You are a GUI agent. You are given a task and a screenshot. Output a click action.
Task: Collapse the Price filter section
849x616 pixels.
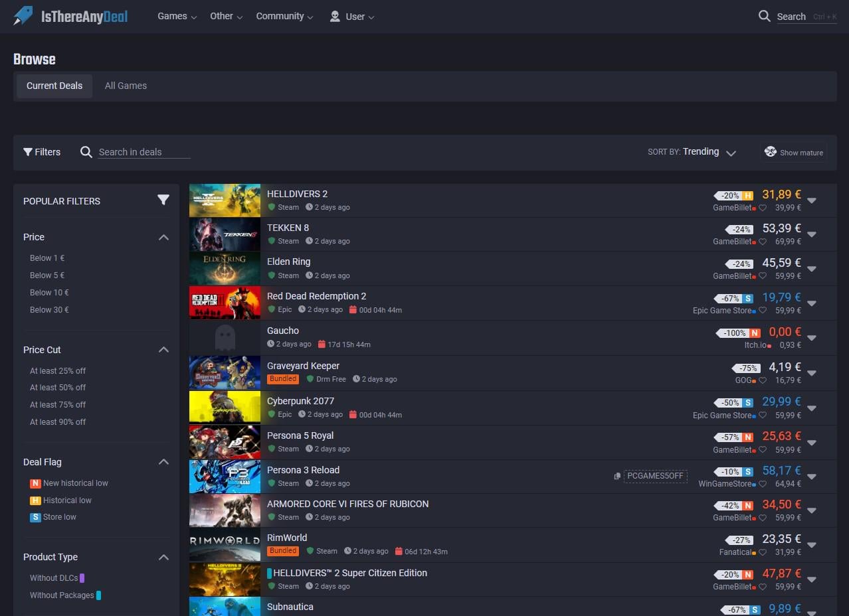(163, 237)
